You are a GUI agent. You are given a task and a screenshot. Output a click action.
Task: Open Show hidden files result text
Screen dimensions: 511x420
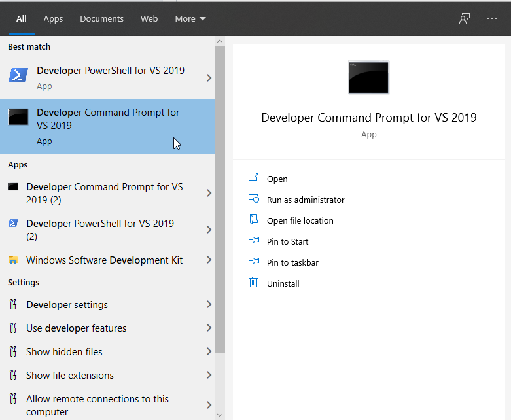64,351
